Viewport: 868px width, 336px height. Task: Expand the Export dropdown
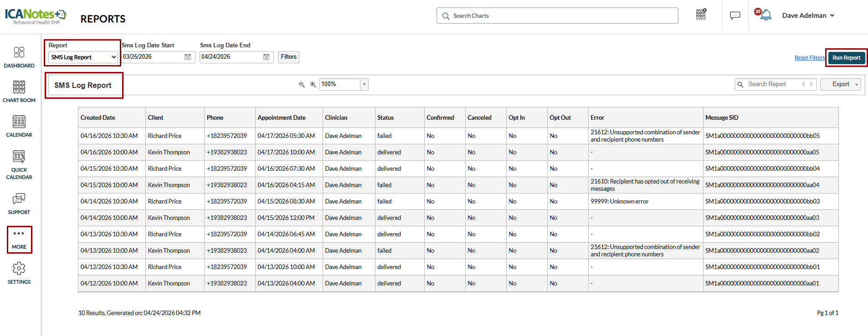(841, 84)
